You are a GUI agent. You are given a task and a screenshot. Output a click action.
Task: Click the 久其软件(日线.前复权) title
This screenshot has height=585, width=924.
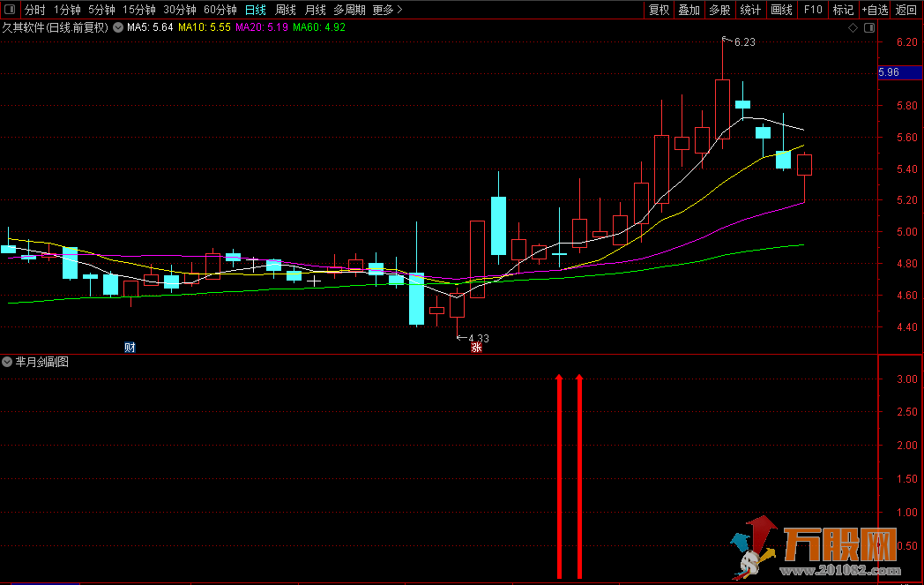[x=56, y=27]
